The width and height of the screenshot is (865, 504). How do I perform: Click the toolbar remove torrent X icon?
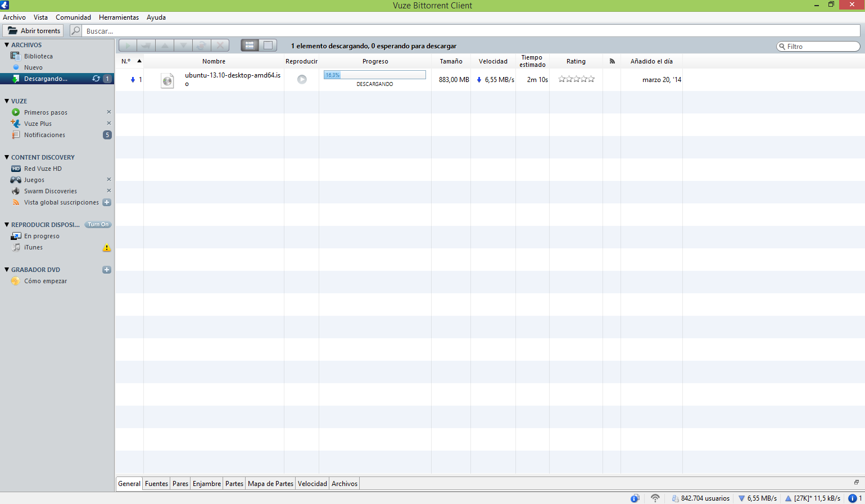click(220, 46)
